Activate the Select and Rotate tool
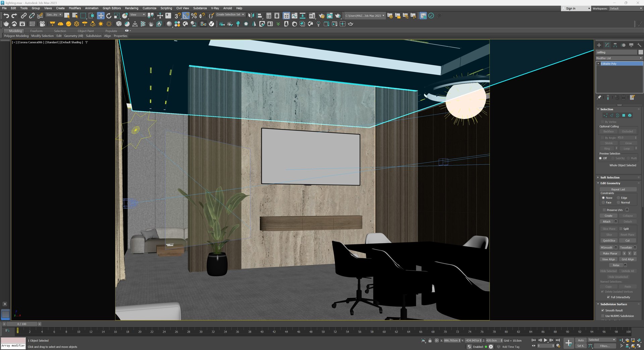The width and height of the screenshot is (644, 350). coord(109,16)
